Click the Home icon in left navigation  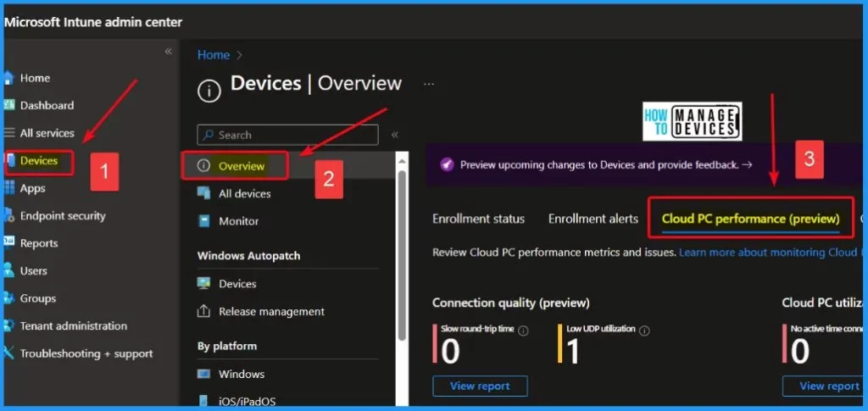click(x=8, y=78)
